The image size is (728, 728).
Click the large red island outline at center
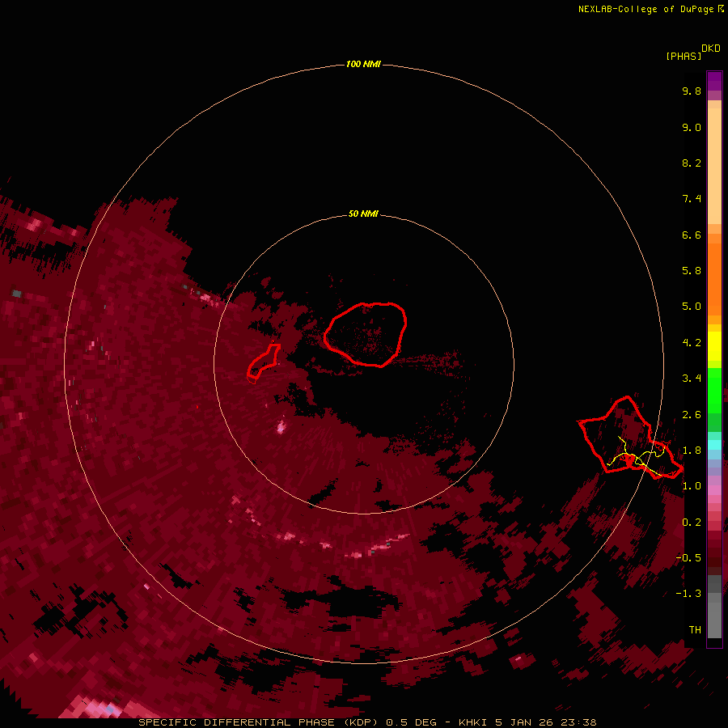[366, 334]
